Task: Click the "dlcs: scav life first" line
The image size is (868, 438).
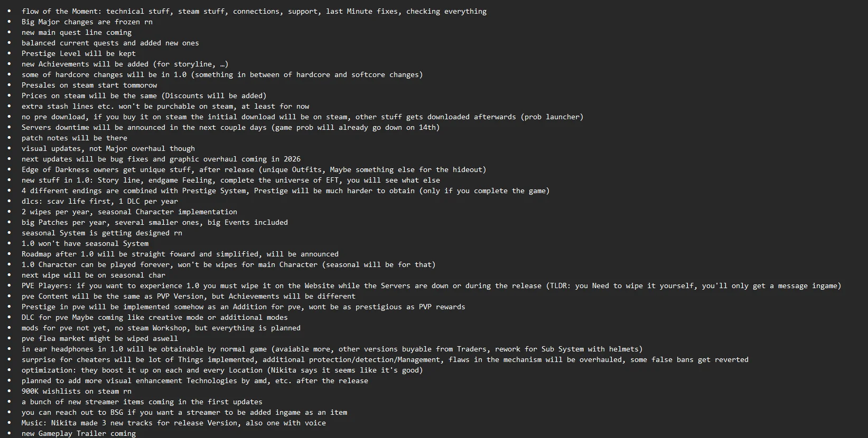Action: pyautogui.click(x=99, y=201)
